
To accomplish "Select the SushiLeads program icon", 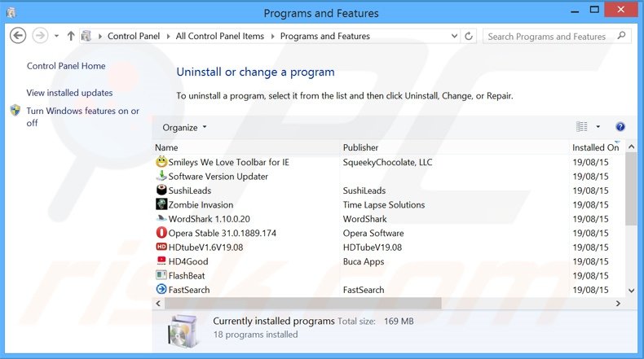I will point(161,190).
